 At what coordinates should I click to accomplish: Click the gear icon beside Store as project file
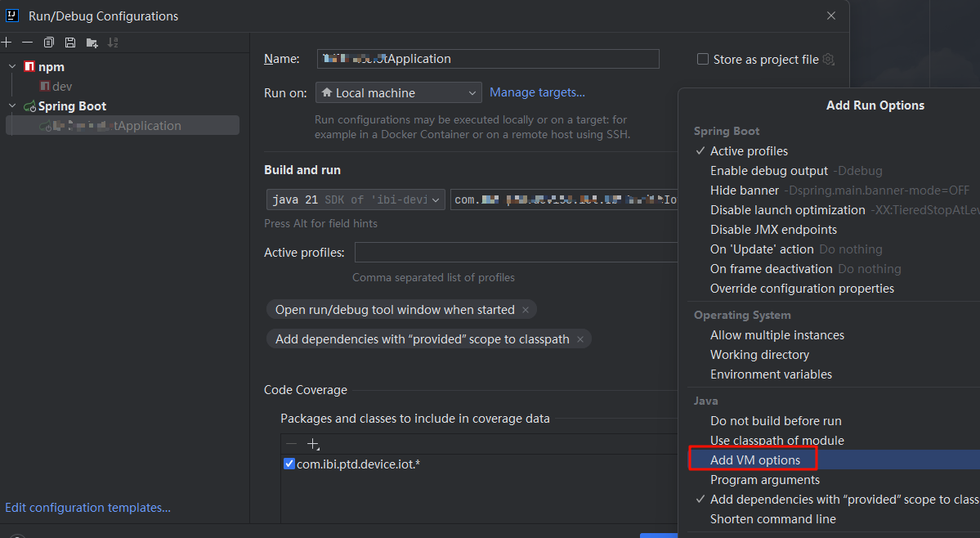[x=828, y=60]
